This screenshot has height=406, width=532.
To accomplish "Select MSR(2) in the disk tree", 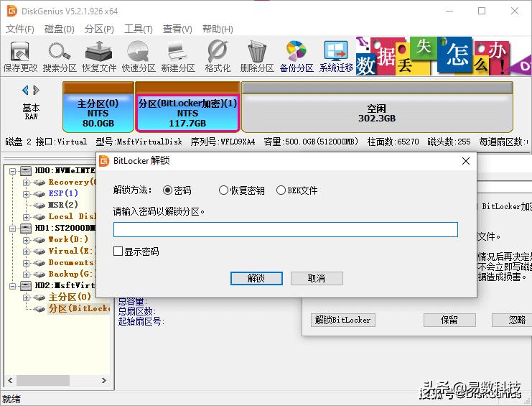I will tap(63, 205).
